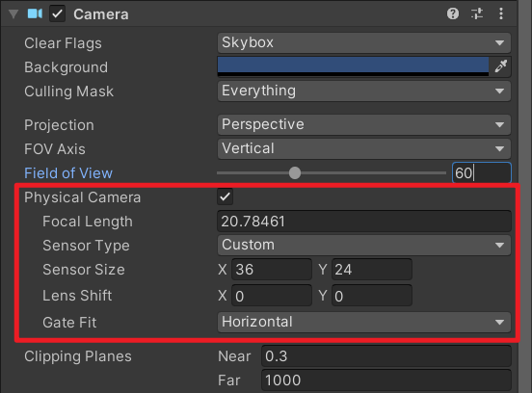Pick background color with eyedropper icon
Viewport: 532px width, 393px height.
click(501, 66)
